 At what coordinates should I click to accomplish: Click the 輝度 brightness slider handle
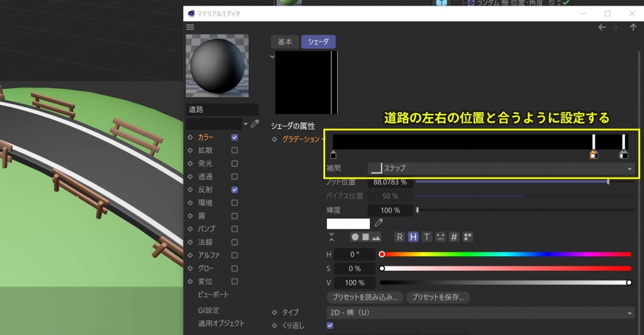[x=418, y=210]
